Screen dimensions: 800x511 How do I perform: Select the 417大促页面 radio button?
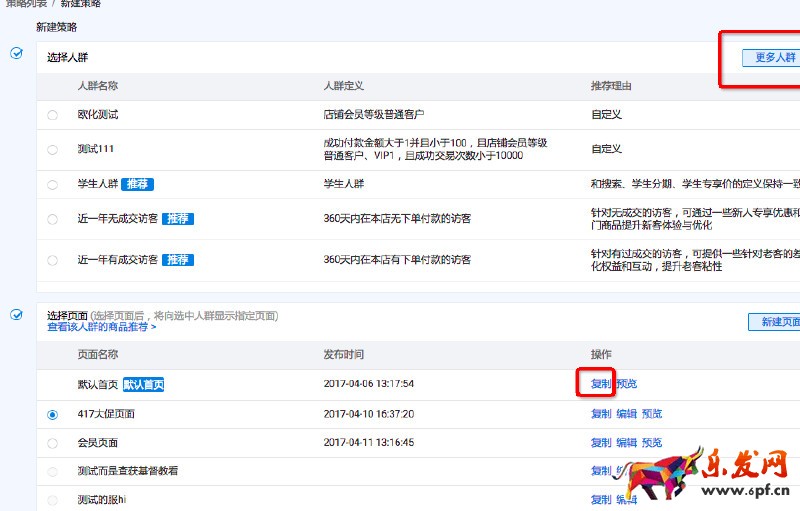pyautogui.click(x=52, y=414)
